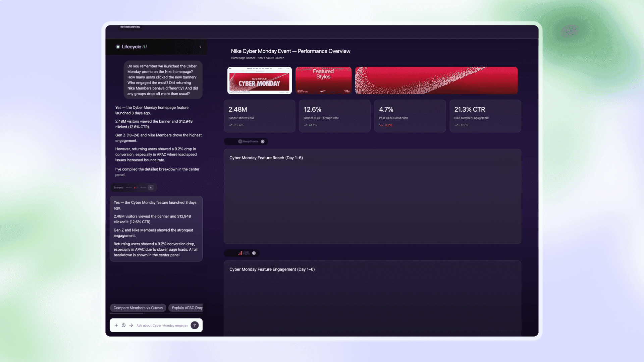The image size is (644, 362).
Task: Click the user question chat bubble
Action: (163, 80)
